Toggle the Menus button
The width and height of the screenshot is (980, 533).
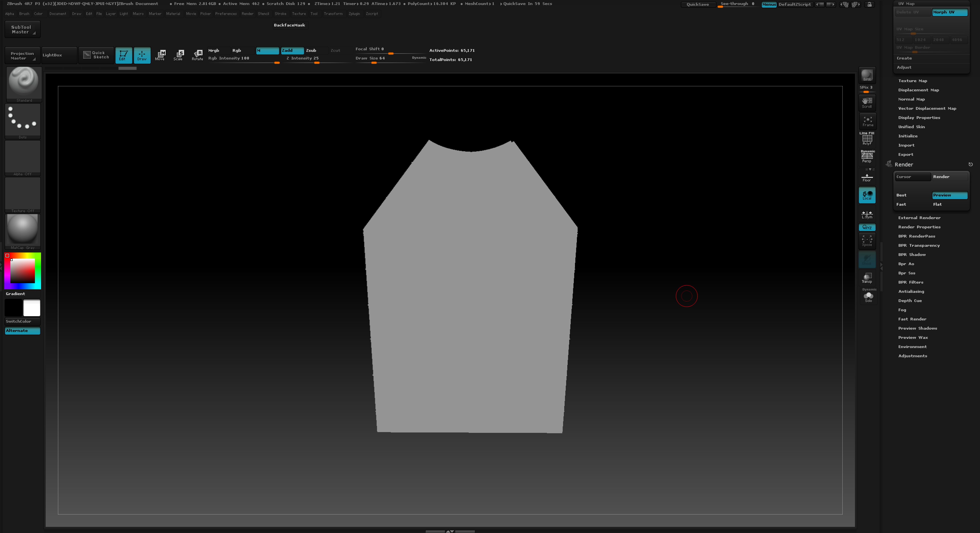tap(769, 5)
